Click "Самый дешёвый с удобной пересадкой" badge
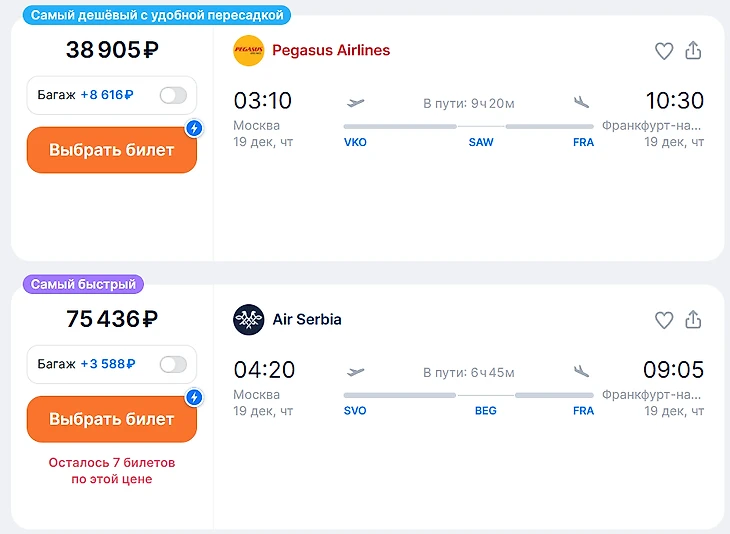The height and width of the screenshot is (534, 730). pos(157,15)
